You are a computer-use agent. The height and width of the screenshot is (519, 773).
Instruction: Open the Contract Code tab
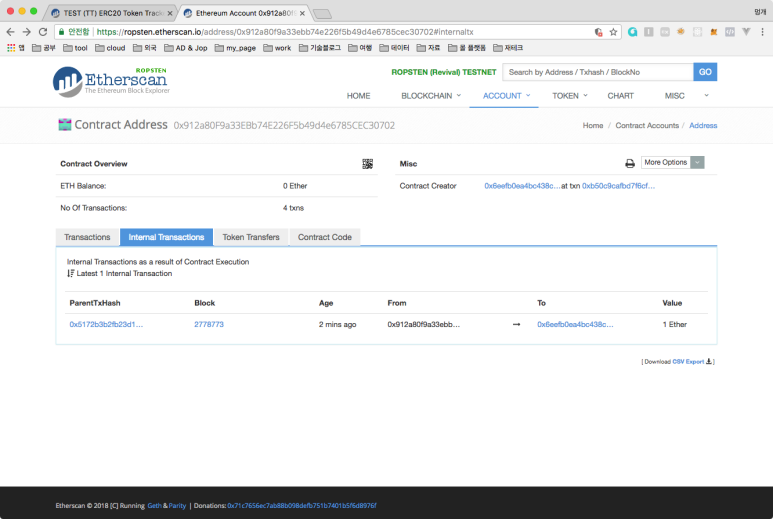[325, 237]
